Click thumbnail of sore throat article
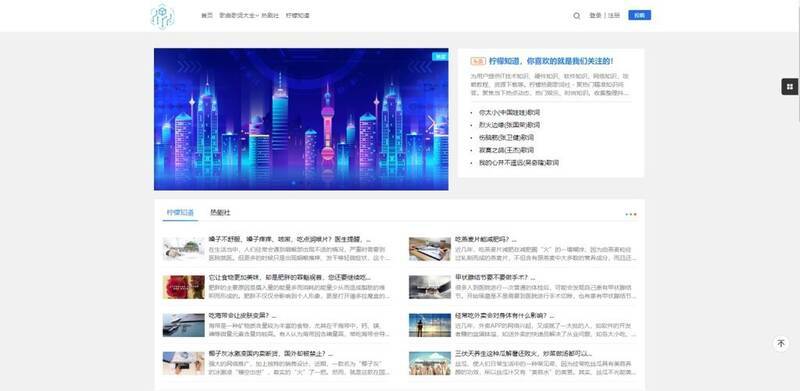Image resolution: width=800 pixels, height=391 pixels. pyautogui.click(x=184, y=249)
